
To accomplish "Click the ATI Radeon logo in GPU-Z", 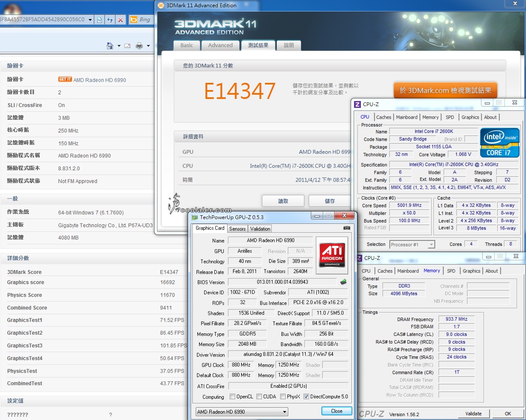I will (x=332, y=255).
